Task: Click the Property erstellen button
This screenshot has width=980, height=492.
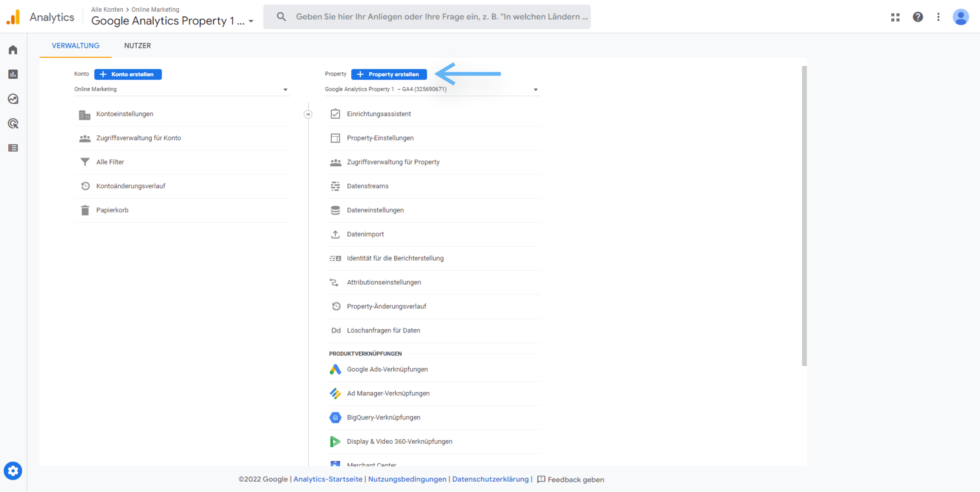Action: (389, 74)
